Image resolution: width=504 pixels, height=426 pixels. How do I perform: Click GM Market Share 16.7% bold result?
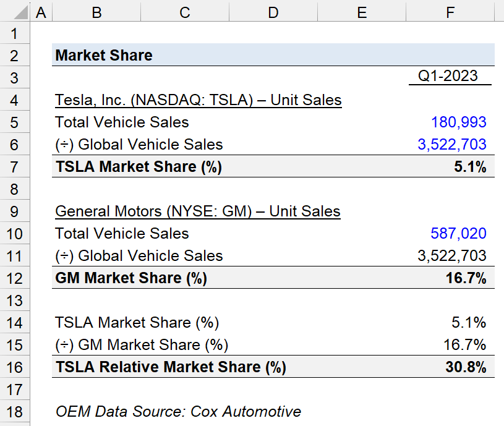pyautogui.click(x=466, y=278)
